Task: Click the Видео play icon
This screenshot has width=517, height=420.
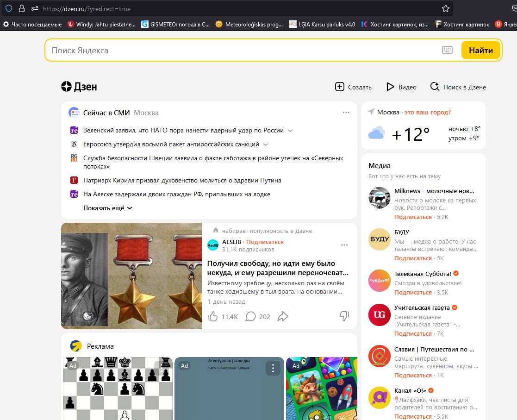Action: pos(390,87)
